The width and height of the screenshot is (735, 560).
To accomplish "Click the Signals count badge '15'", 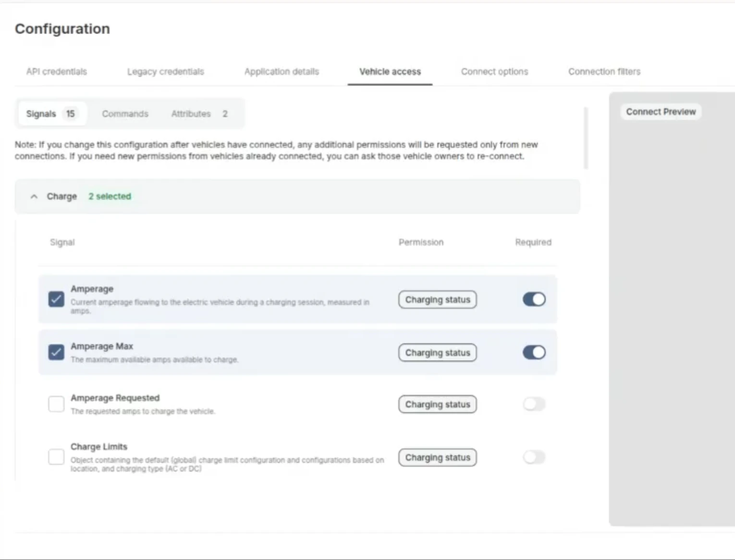I will click(x=70, y=114).
